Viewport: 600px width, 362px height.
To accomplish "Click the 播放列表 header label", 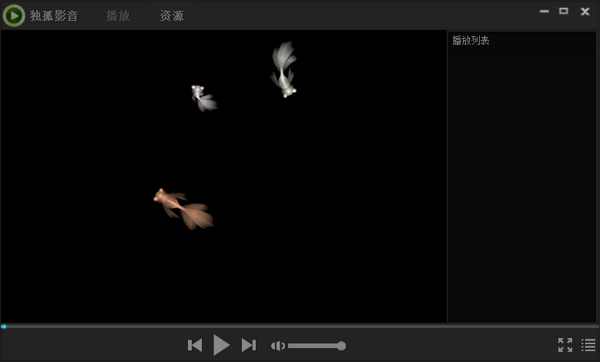I will pos(471,41).
